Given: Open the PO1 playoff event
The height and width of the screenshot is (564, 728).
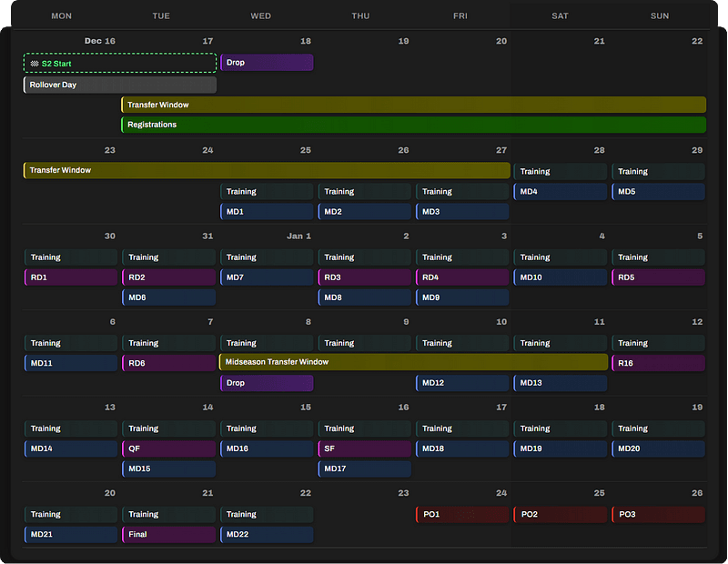Looking at the screenshot, I should coord(462,515).
